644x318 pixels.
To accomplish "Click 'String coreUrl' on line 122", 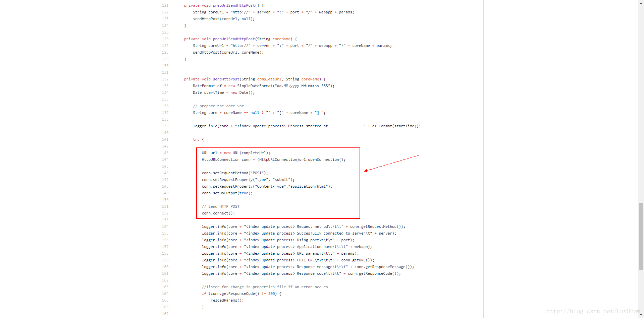I will tap(208, 12).
